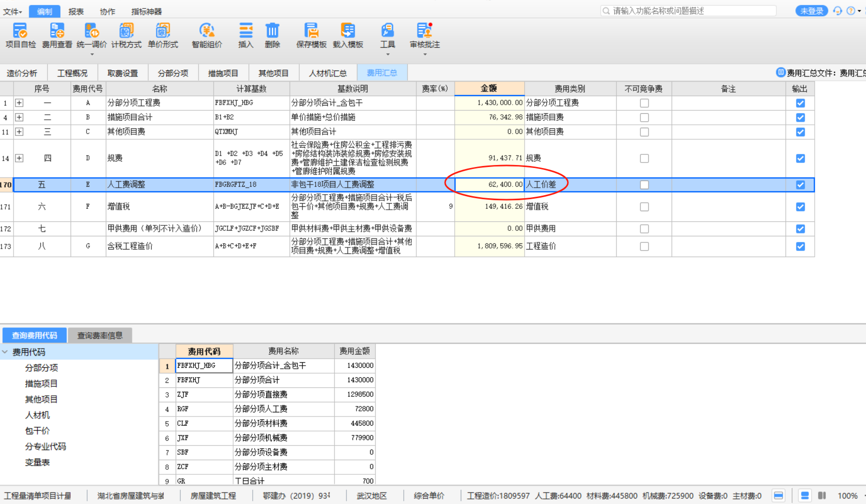Uncheck 输出 for 甲供费用 row
866x504 pixels.
tap(800, 229)
